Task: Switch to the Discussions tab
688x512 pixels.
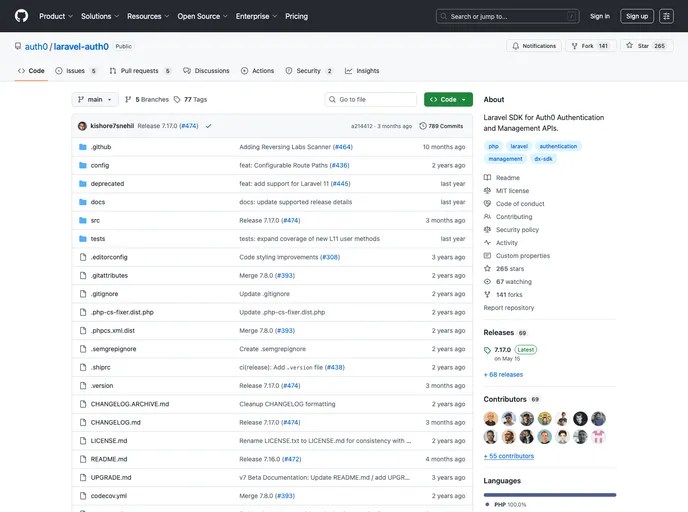Action: coord(206,71)
